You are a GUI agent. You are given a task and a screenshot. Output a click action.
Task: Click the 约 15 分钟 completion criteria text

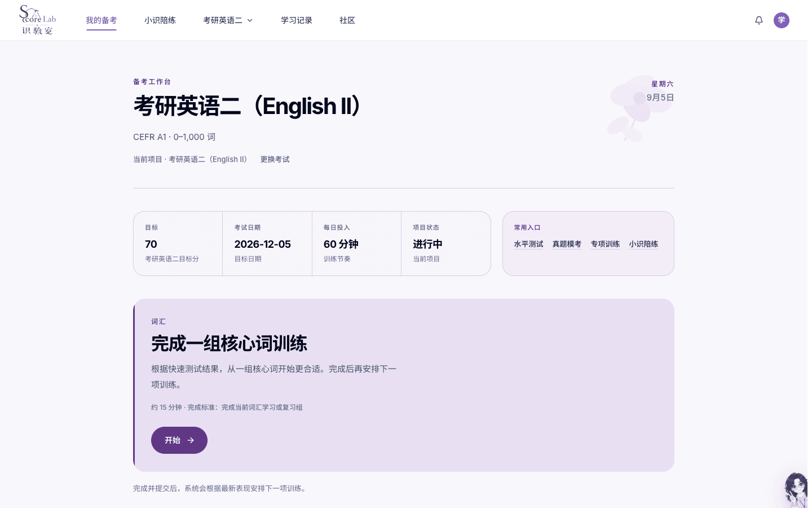(x=227, y=408)
